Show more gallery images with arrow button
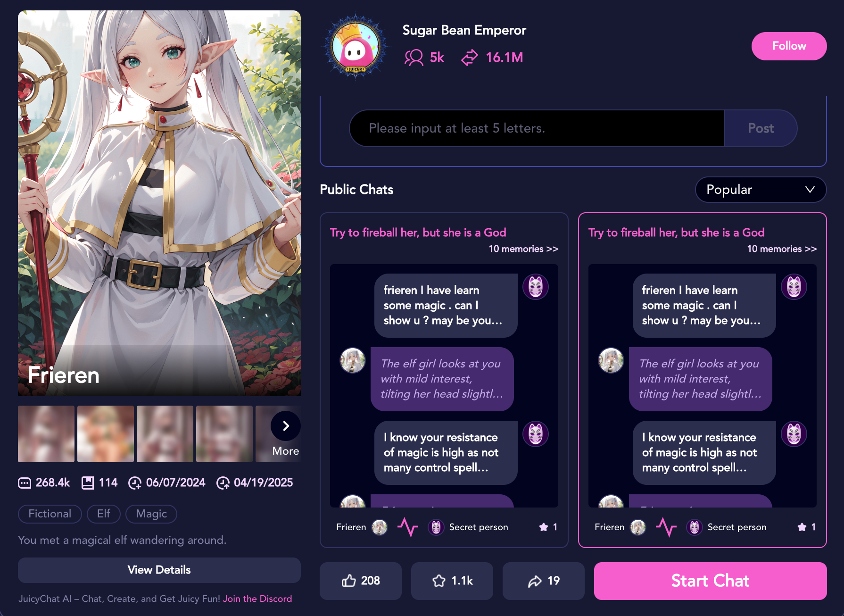This screenshot has height=616, width=844. [x=285, y=426]
